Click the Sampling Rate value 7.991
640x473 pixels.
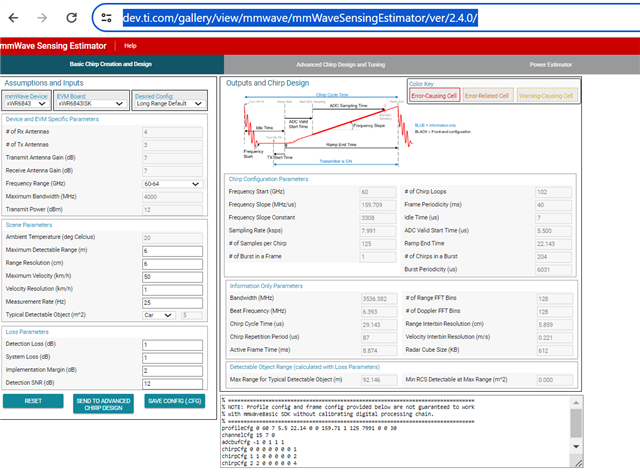378,231
